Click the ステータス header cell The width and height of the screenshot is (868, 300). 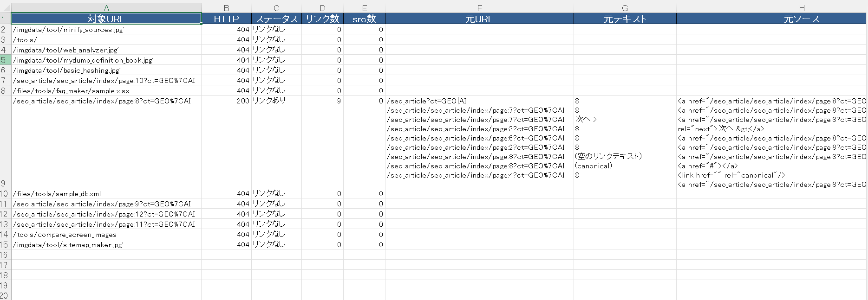point(276,19)
